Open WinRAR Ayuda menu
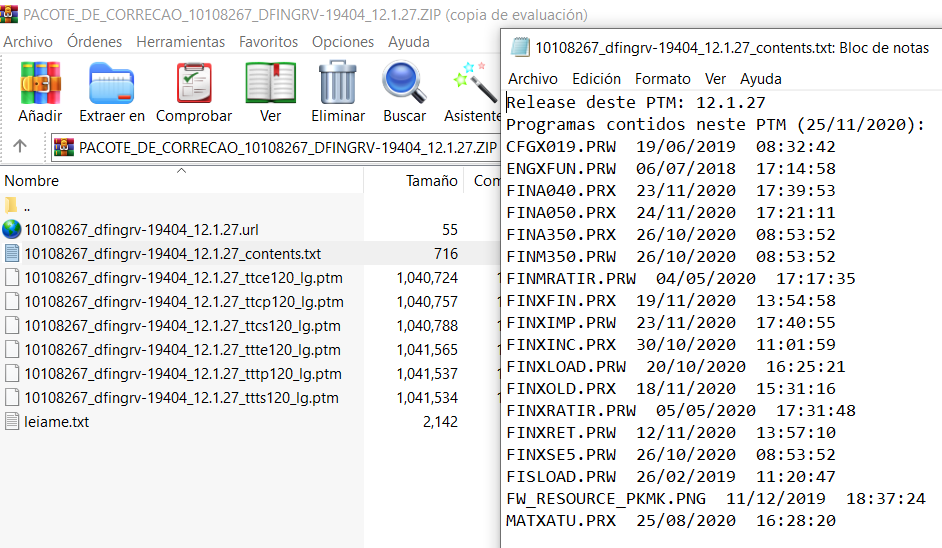Screen dimensions: 942x548 409,41
